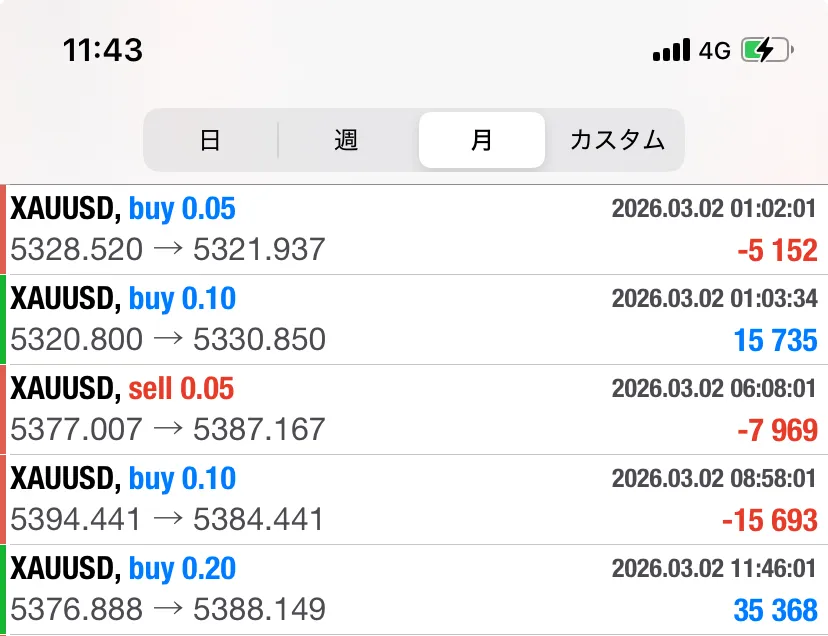Tap the cellular signal bars icon
This screenshot has height=636, width=828.
(x=671, y=50)
